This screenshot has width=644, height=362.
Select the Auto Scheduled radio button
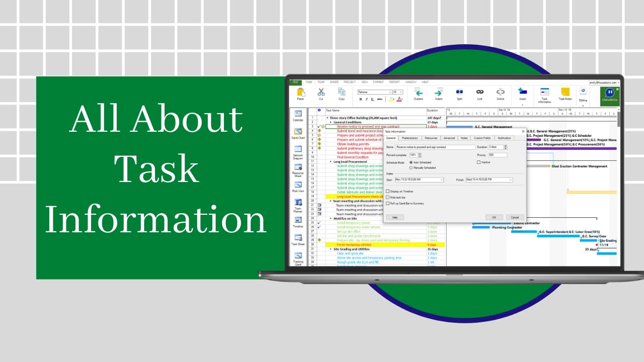point(411,162)
